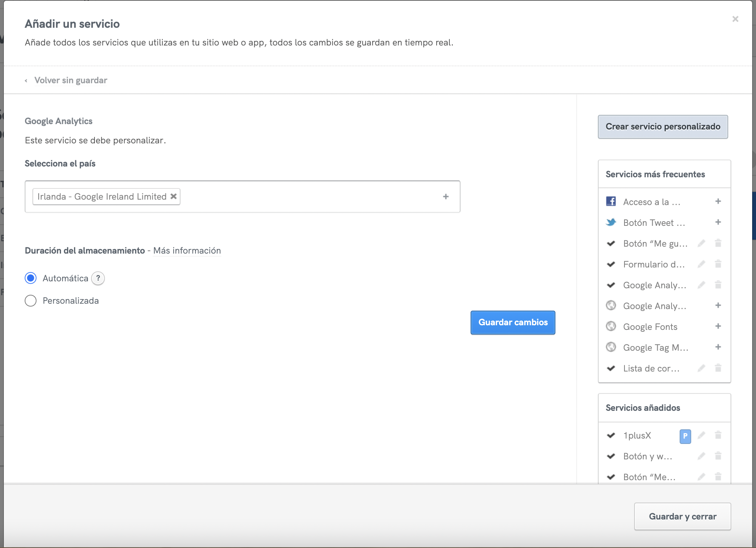Open the Automática help question mark
756x548 pixels.
[x=98, y=278]
